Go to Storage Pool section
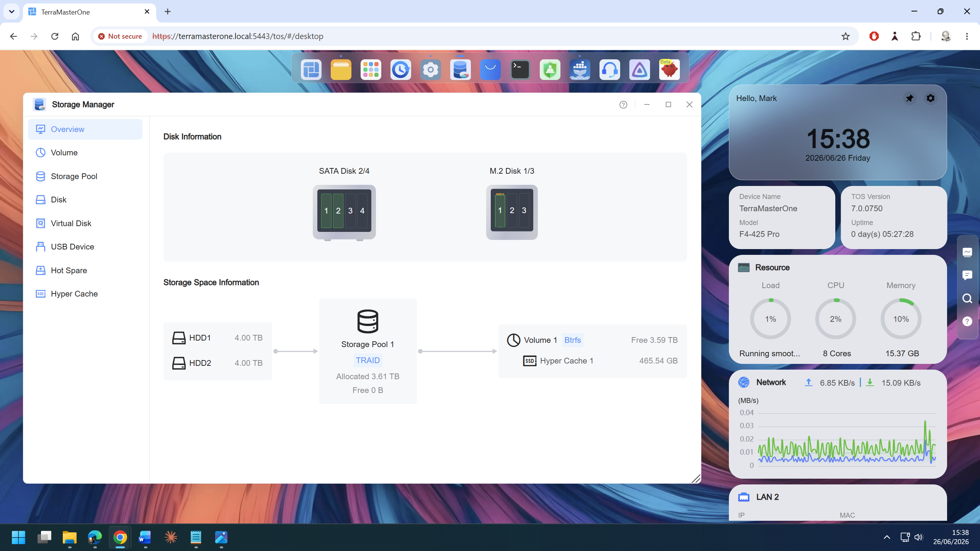Screen dimensions: 980x551 pos(85,176)
